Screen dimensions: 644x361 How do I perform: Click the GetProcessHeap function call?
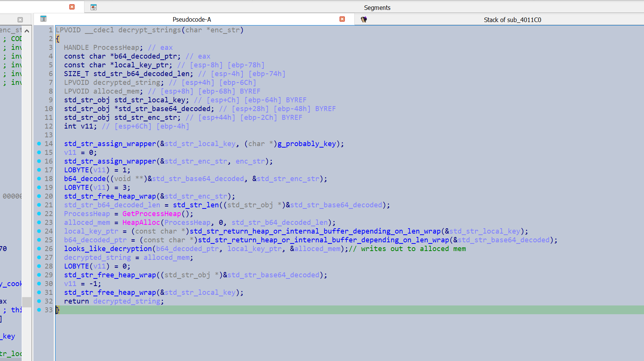tap(151, 214)
